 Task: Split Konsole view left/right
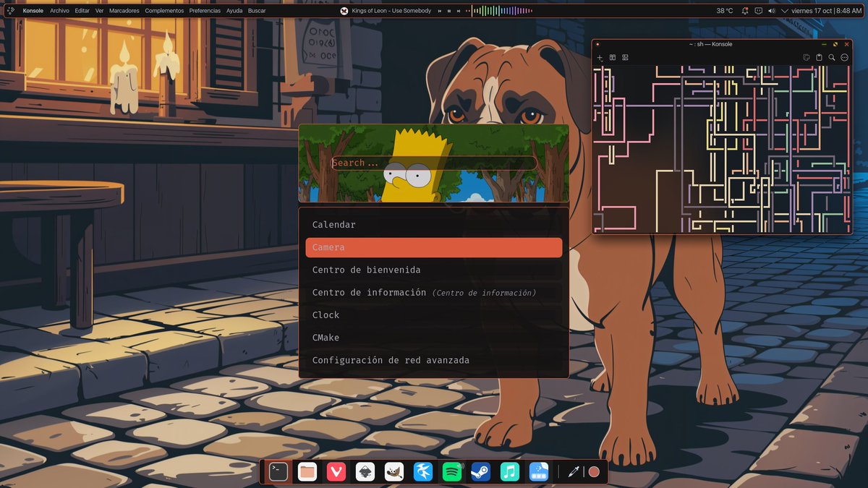(x=613, y=57)
